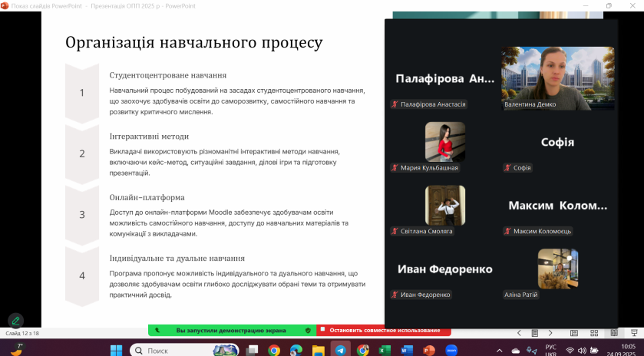Open PowerPoint from taskbar
644x356 pixels.
[429, 351]
